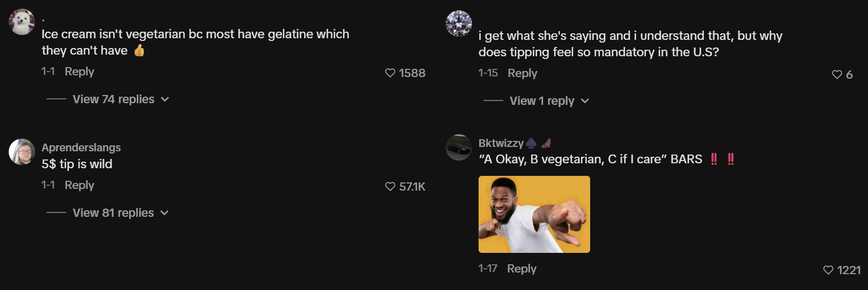
Task: Open the pointing man image
Action: [x=534, y=214]
